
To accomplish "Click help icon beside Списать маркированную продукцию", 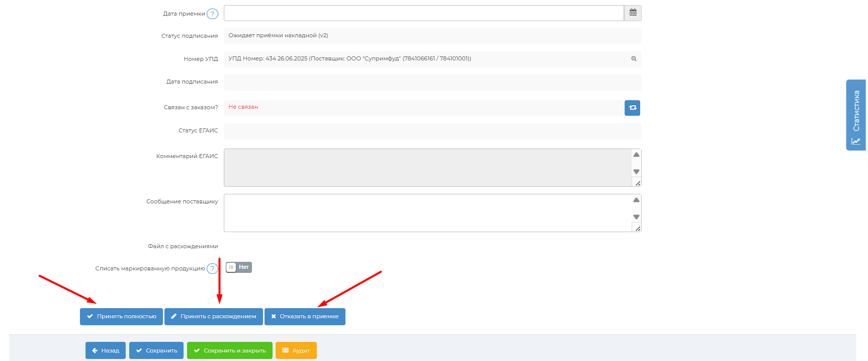I will tap(212, 269).
